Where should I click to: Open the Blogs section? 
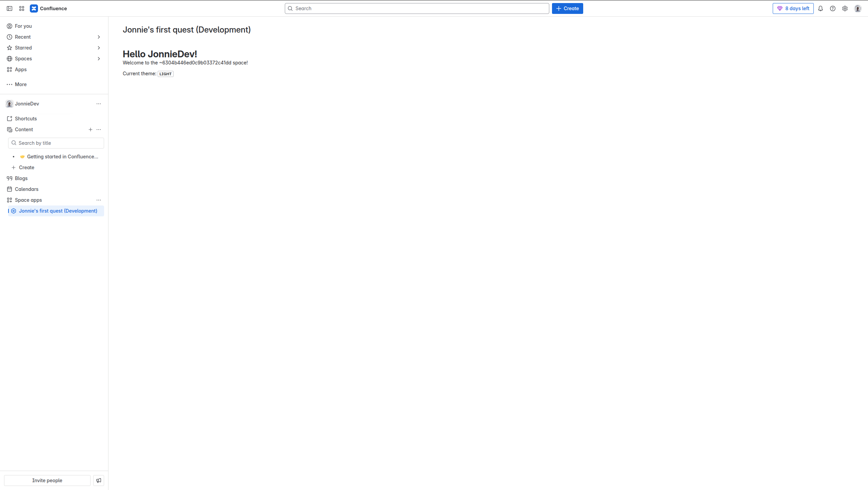(x=21, y=178)
